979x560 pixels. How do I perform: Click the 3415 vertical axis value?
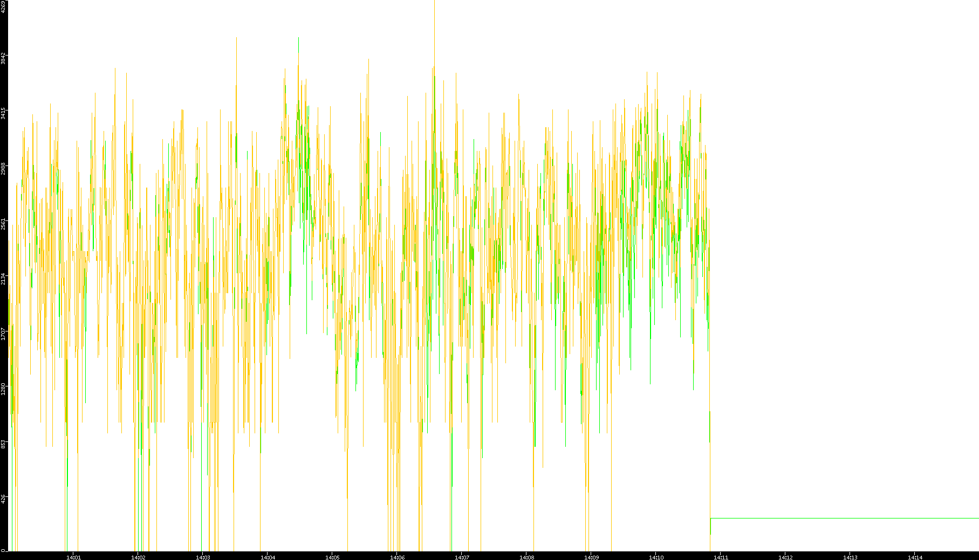click(3, 113)
